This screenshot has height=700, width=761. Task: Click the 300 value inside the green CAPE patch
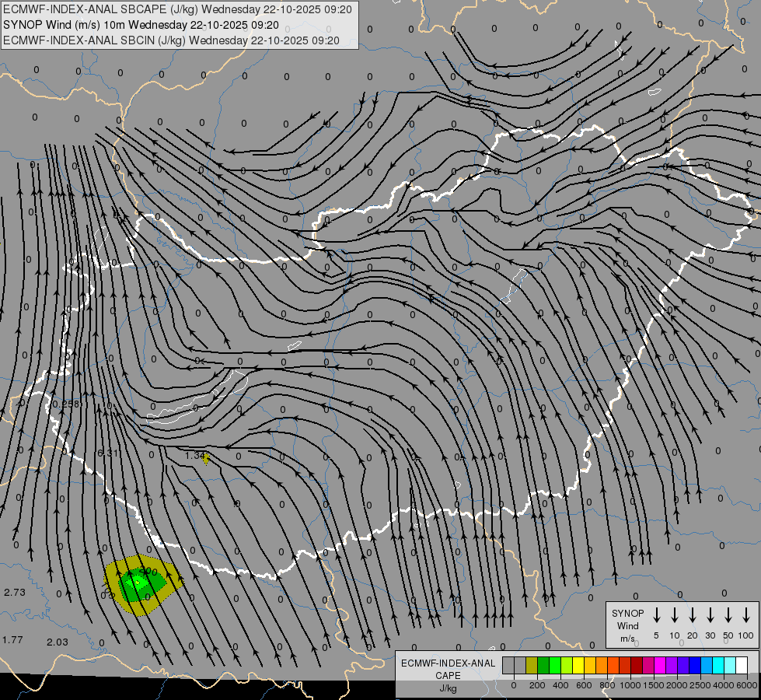coord(148,572)
